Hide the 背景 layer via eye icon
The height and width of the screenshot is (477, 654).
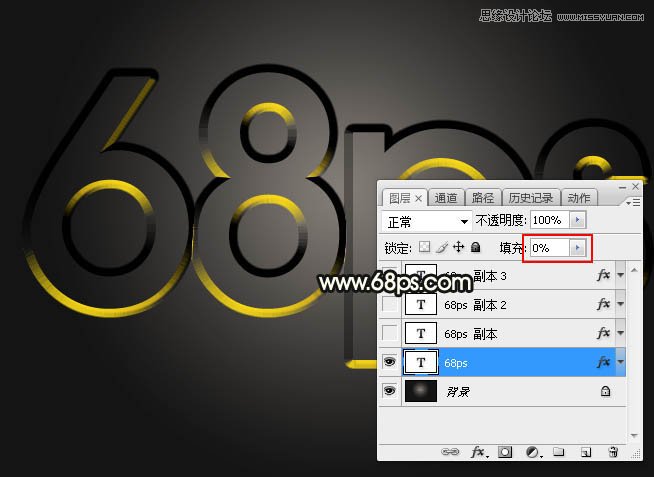coord(390,391)
